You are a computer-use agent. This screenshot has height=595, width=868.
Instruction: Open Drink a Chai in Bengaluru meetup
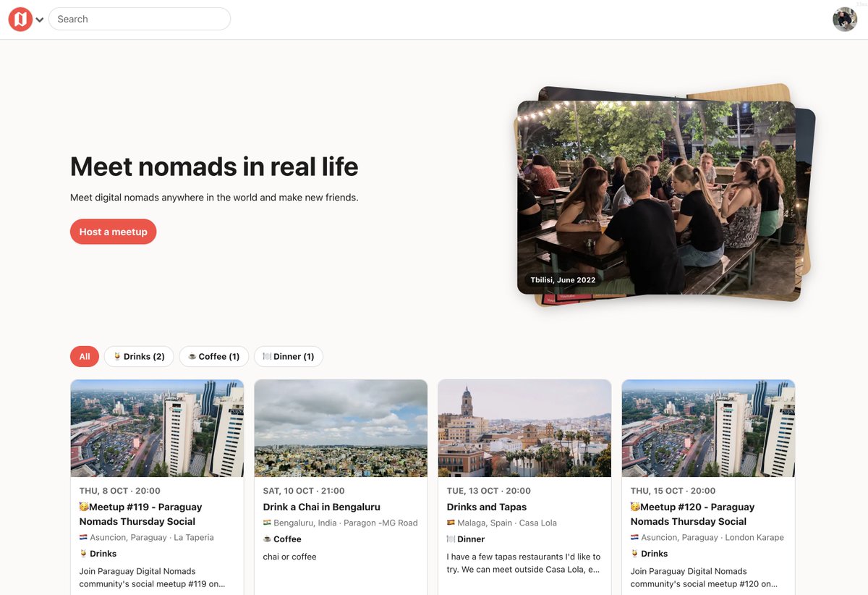coord(322,507)
